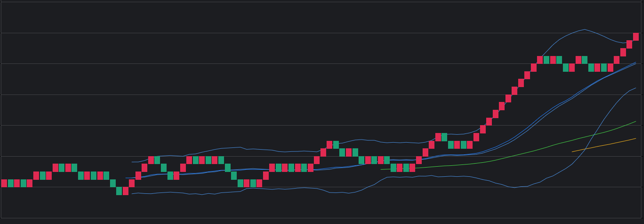Click the right end of the green line
The width and height of the screenshot is (644, 224).
point(635,122)
